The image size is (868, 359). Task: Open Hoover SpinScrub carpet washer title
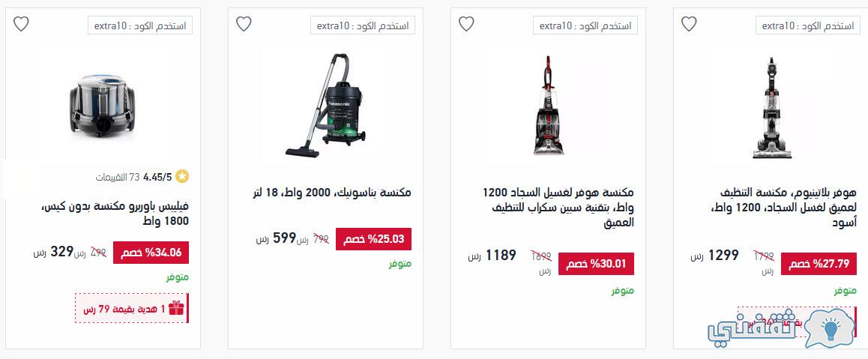pos(558,208)
